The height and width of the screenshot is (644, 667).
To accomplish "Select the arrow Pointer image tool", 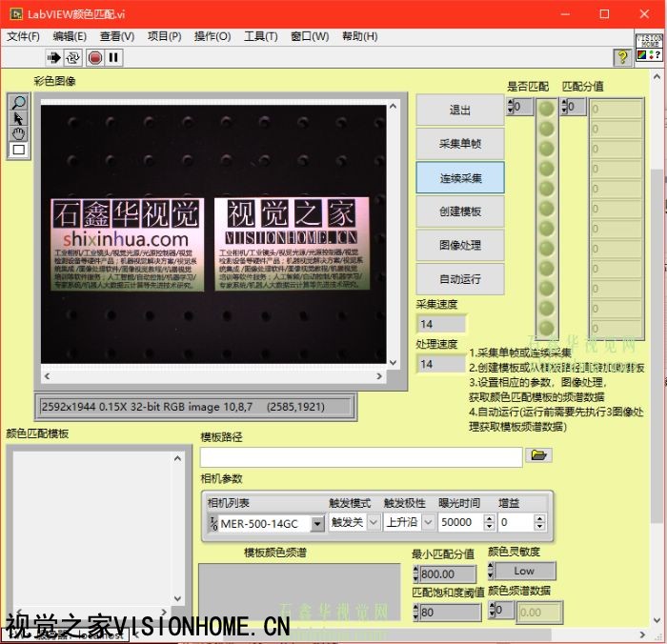I will click(x=18, y=118).
